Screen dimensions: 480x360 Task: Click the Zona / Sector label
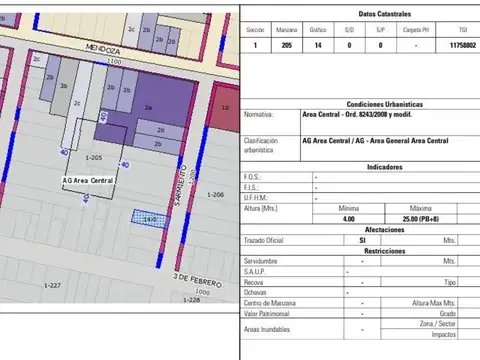[x=438, y=324]
